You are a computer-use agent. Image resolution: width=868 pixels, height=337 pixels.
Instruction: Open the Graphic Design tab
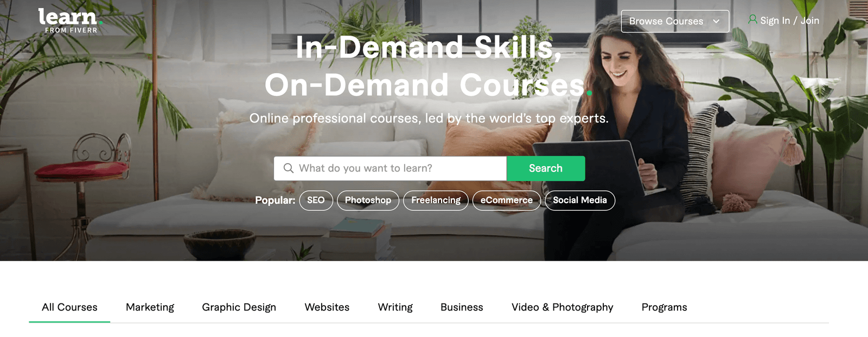click(239, 307)
